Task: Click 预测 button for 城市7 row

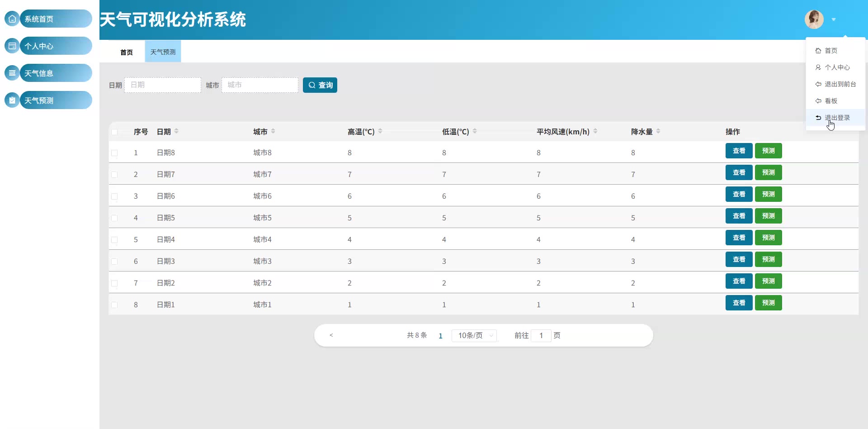Action: (x=768, y=172)
